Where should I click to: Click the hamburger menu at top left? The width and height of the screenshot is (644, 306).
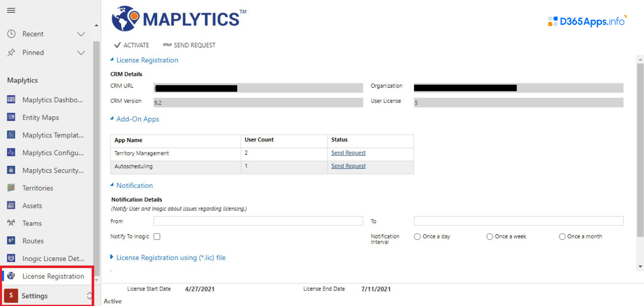click(x=10, y=10)
